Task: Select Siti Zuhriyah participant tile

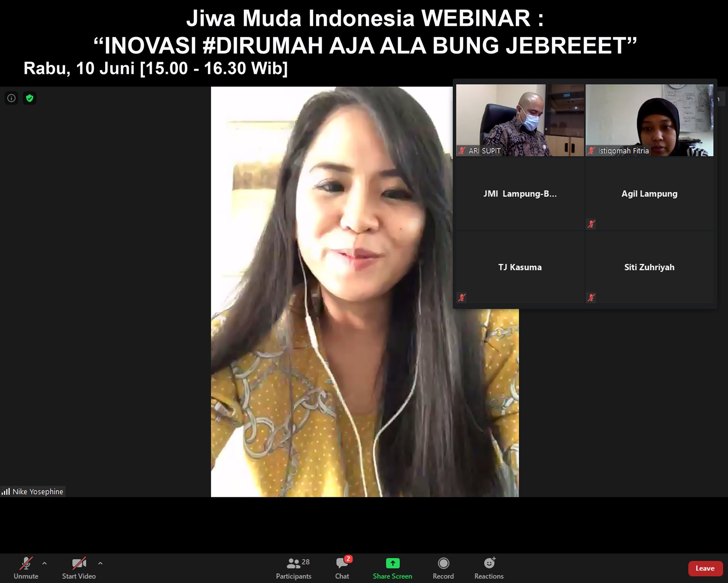Action: 649,267
